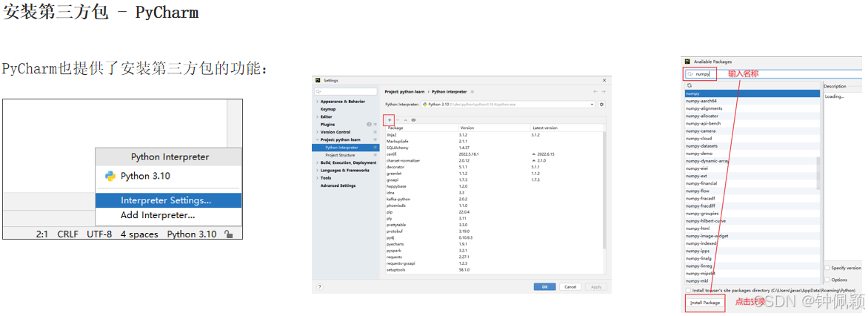Click the Plugins update badge icon

tap(370, 124)
